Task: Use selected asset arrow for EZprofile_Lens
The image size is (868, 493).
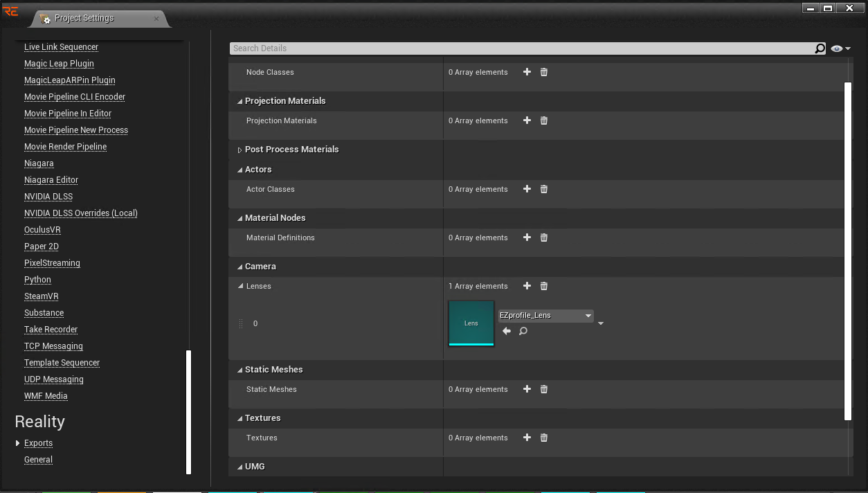Action: (507, 331)
